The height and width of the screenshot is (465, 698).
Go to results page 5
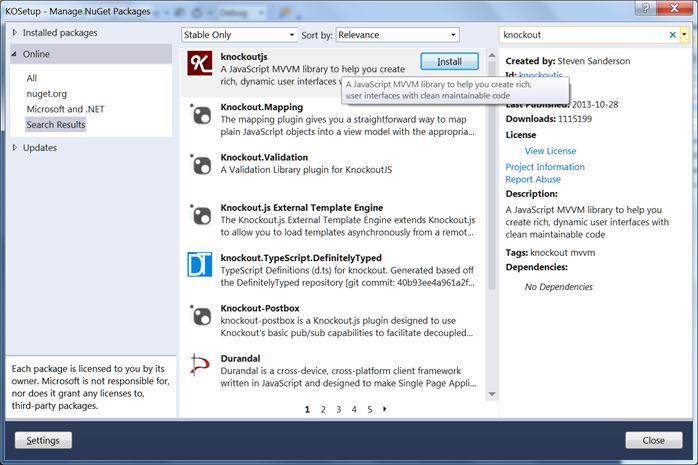pyautogui.click(x=369, y=409)
